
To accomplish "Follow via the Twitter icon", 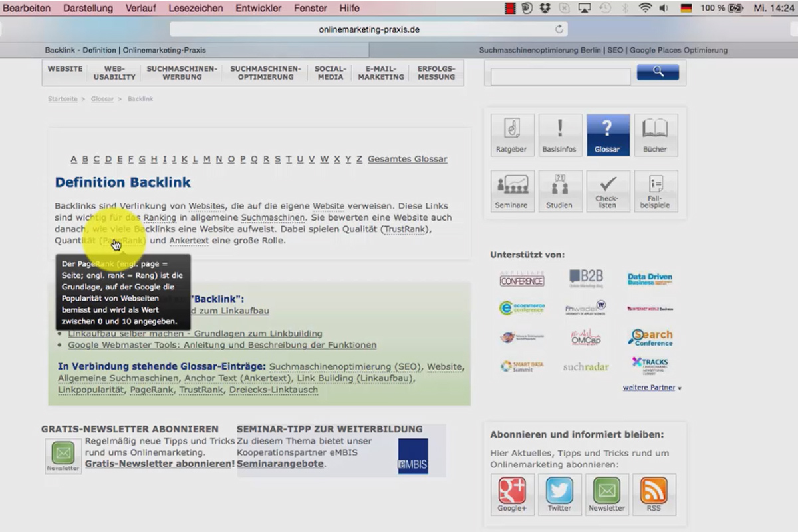I will (559, 495).
